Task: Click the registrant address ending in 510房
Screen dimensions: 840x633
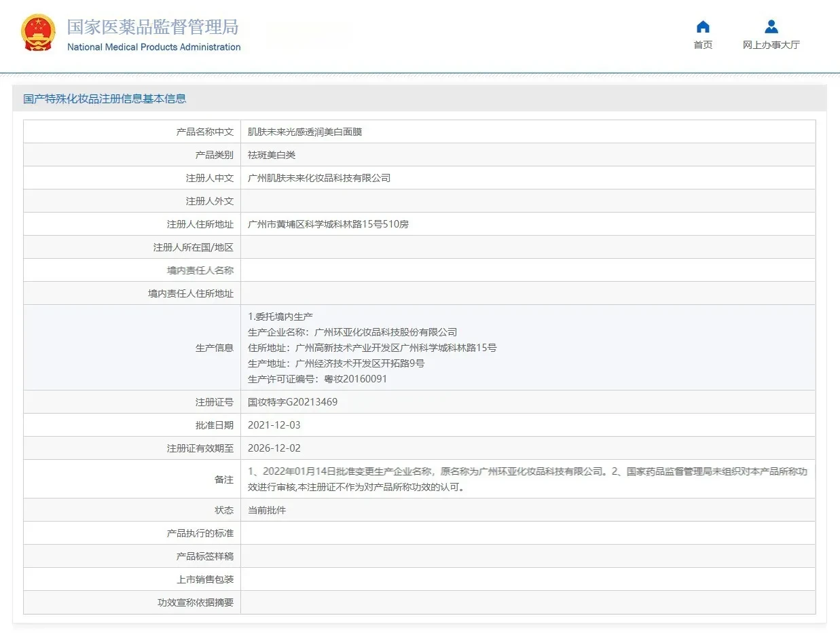Action: (328, 224)
